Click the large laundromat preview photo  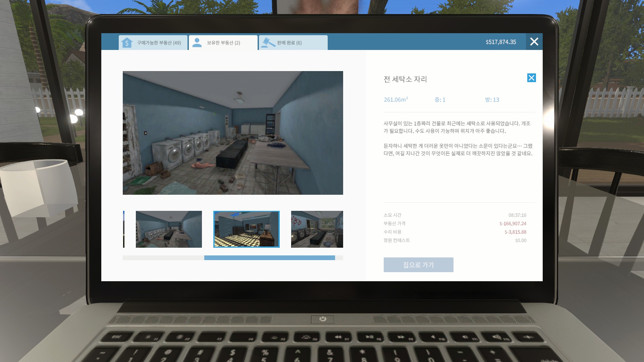click(x=233, y=133)
